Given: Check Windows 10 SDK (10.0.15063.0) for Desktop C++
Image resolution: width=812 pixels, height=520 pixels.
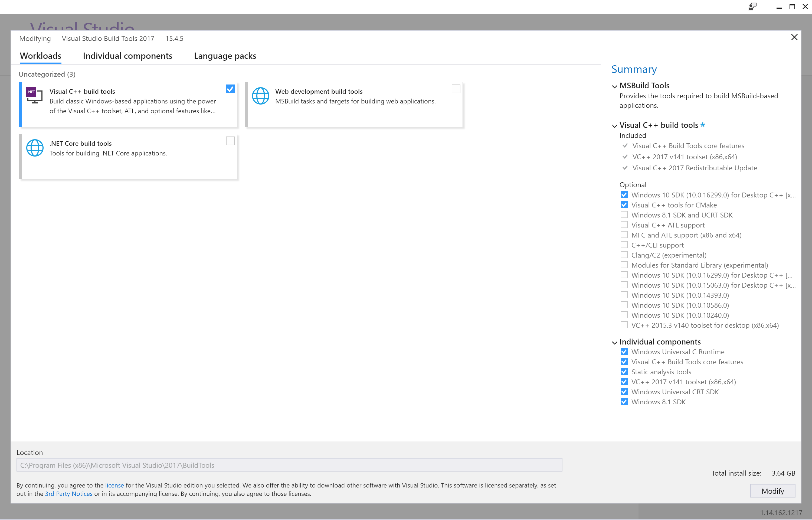Looking at the screenshot, I should [624, 285].
